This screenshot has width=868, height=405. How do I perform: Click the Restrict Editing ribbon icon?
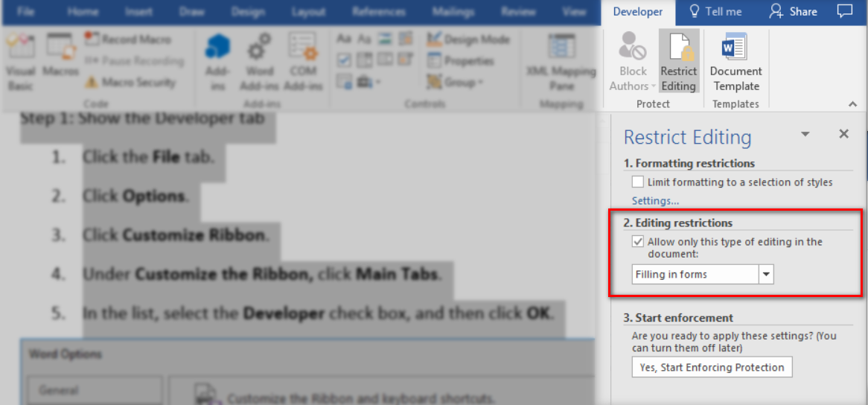678,63
